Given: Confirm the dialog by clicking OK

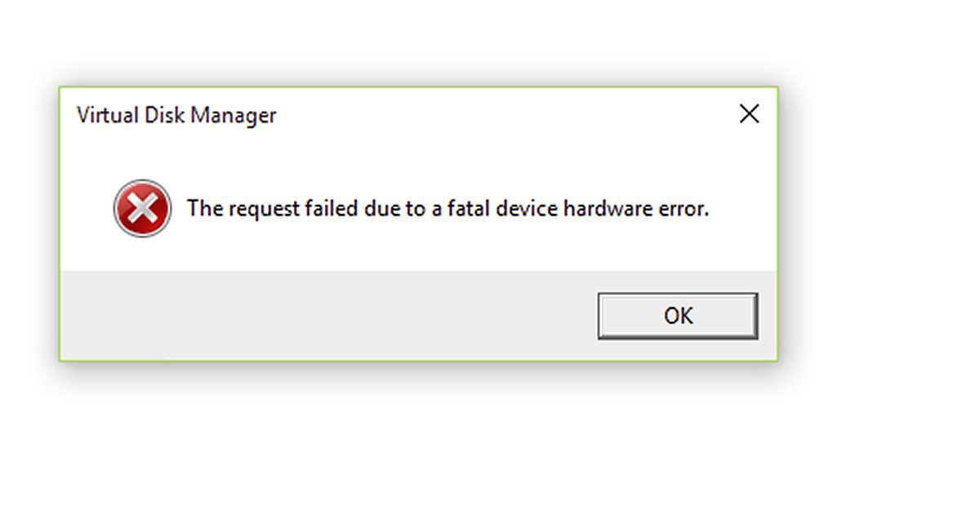Looking at the screenshot, I should [676, 315].
